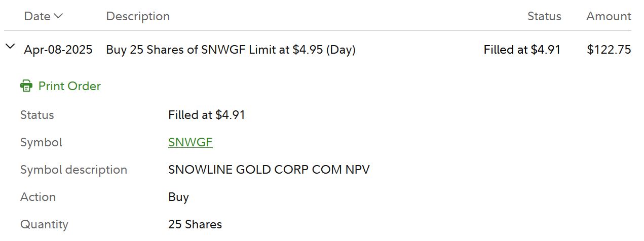Click the Symbol description field label
The image size is (644, 241).
point(73,170)
